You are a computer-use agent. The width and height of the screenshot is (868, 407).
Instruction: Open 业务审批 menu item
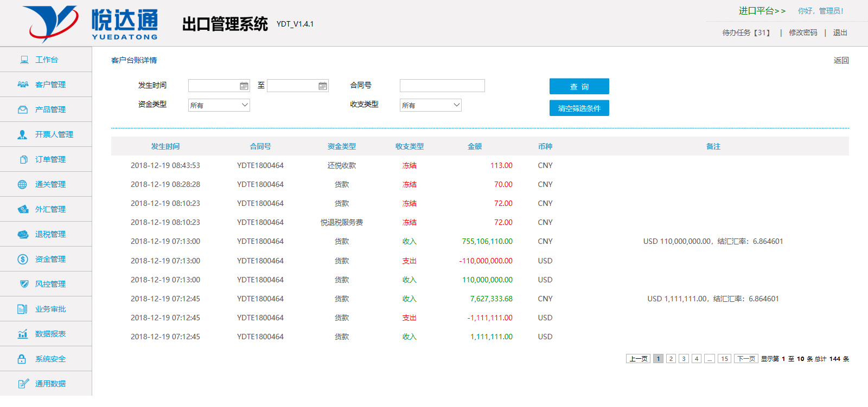pyautogui.click(x=50, y=309)
